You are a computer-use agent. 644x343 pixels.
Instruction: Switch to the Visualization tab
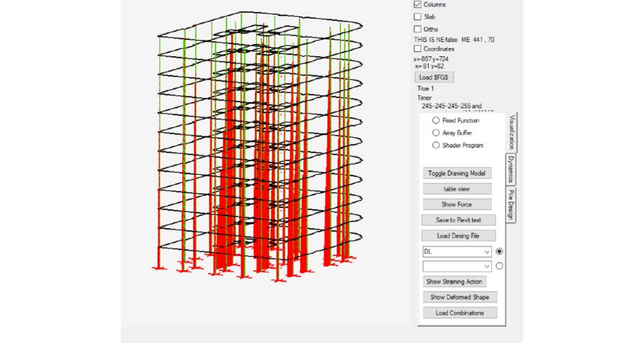point(511,132)
